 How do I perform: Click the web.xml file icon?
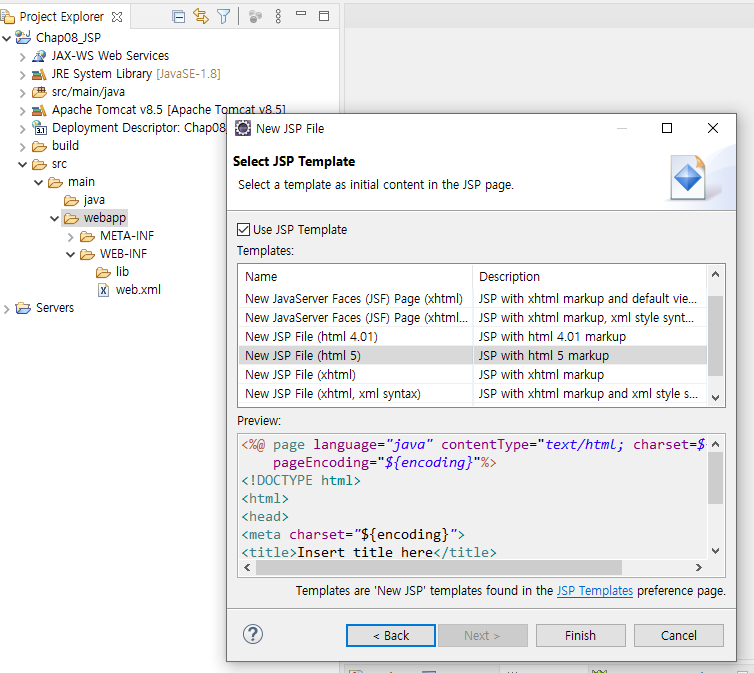click(103, 290)
